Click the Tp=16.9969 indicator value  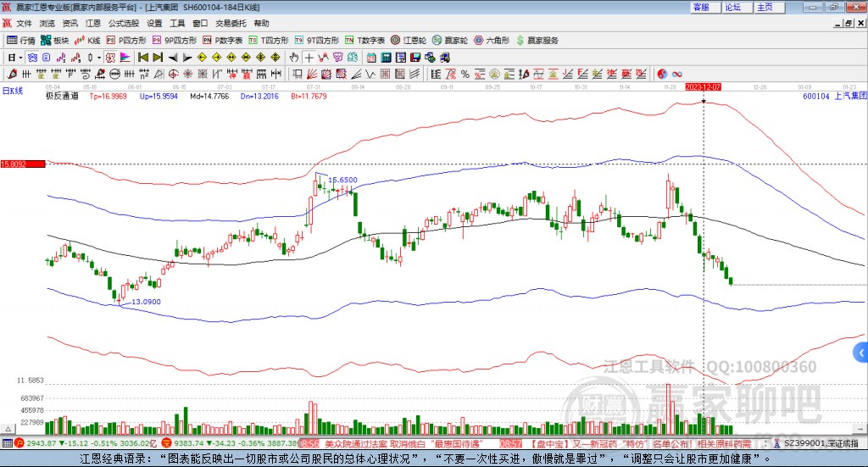tap(108, 97)
